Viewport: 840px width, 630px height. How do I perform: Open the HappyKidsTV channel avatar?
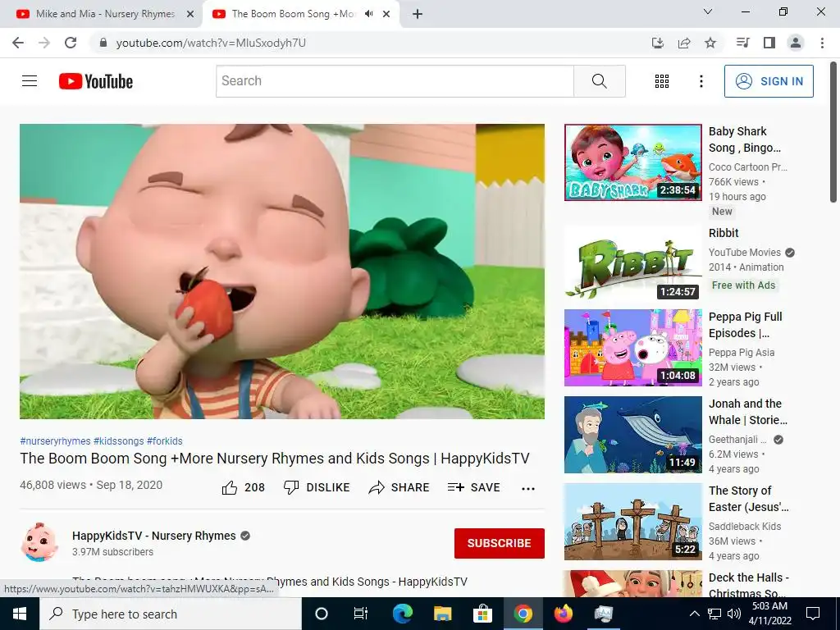[x=39, y=542]
